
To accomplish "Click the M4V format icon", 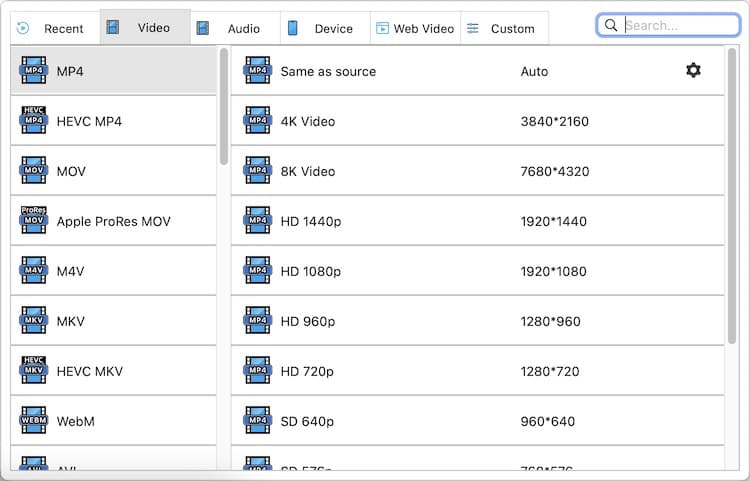I will tap(33, 270).
